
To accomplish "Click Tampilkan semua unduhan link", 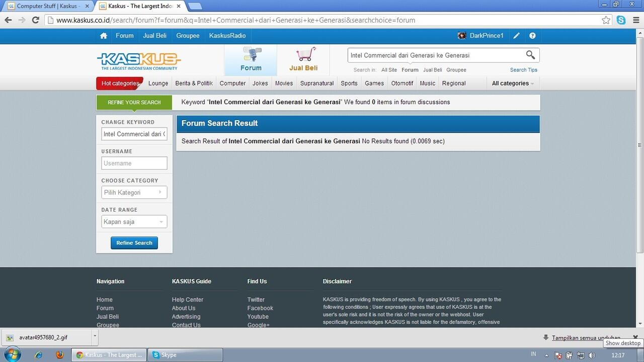I will [586, 338].
